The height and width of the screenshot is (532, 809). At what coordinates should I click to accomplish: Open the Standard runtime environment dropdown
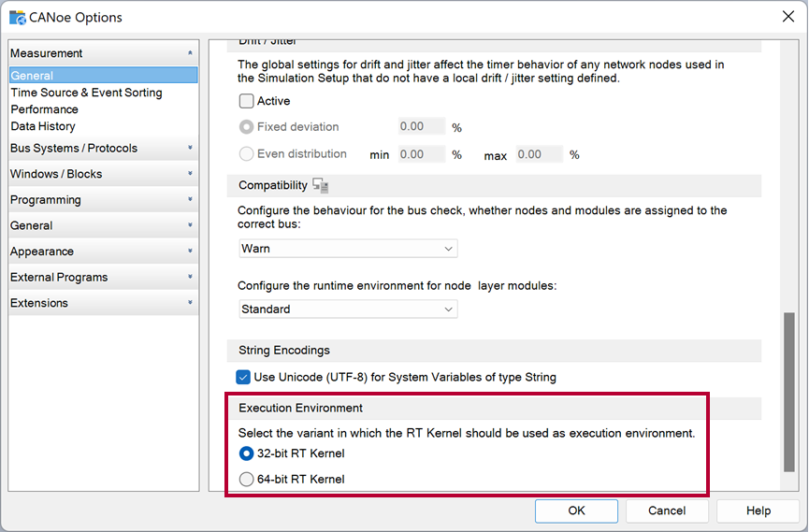click(x=348, y=309)
